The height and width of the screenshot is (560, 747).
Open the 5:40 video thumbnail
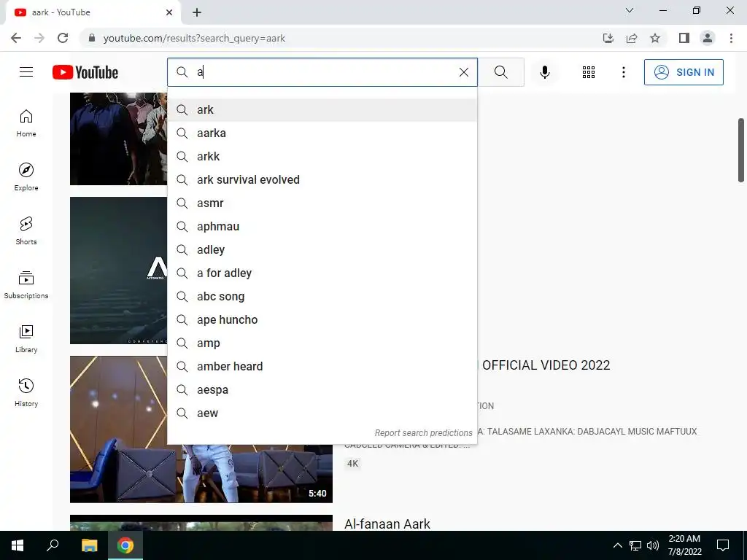point(201,429)
